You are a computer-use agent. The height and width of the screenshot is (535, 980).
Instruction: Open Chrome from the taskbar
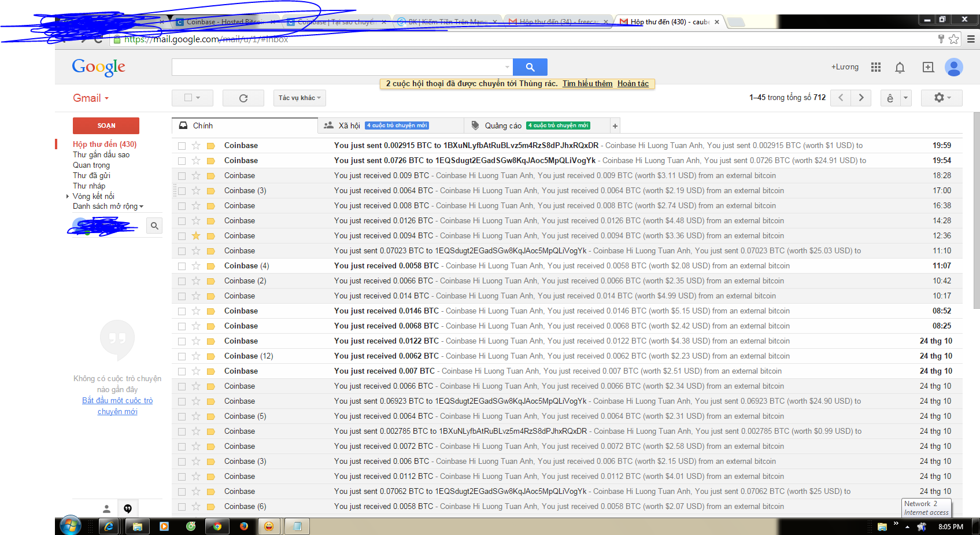pos(217,526)
